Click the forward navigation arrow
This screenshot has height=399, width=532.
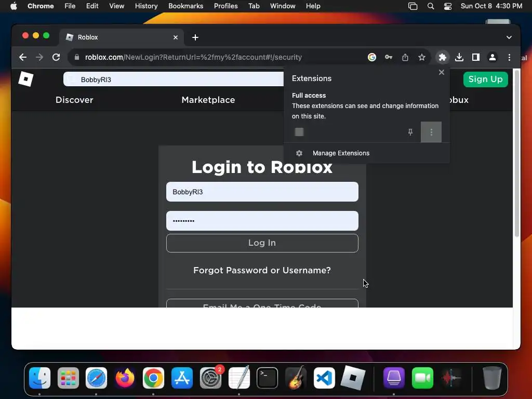coord(39,57)
